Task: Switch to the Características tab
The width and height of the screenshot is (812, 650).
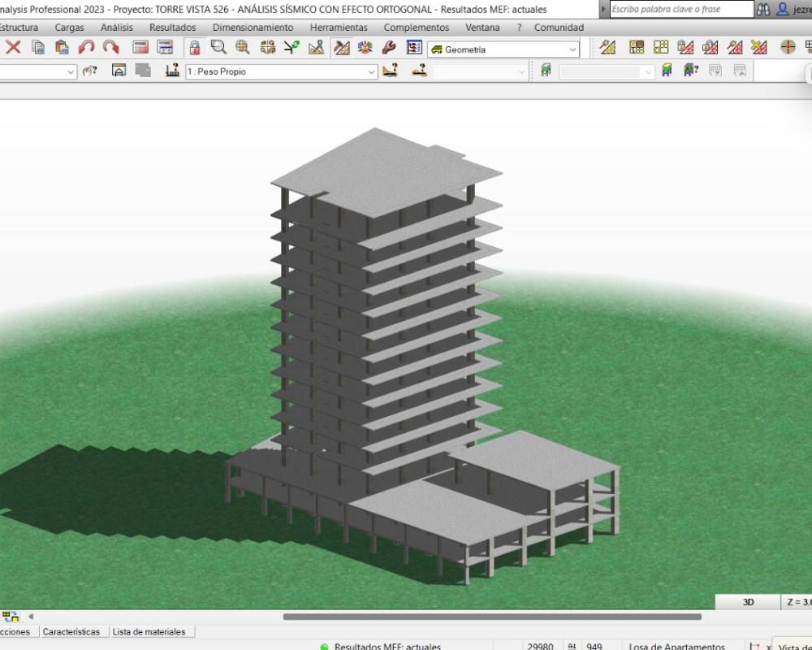Action: 71,631
